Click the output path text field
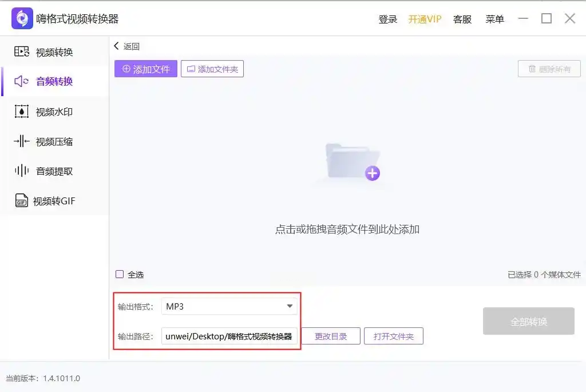This screenshot has width=586, height=392. [x=229, y=336]
